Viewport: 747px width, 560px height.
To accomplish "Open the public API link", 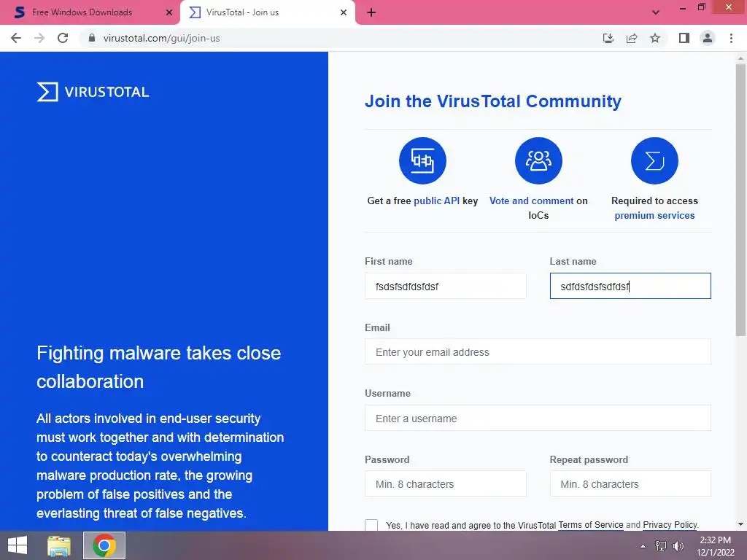I will pyautogui.click(x=436, y=201).
